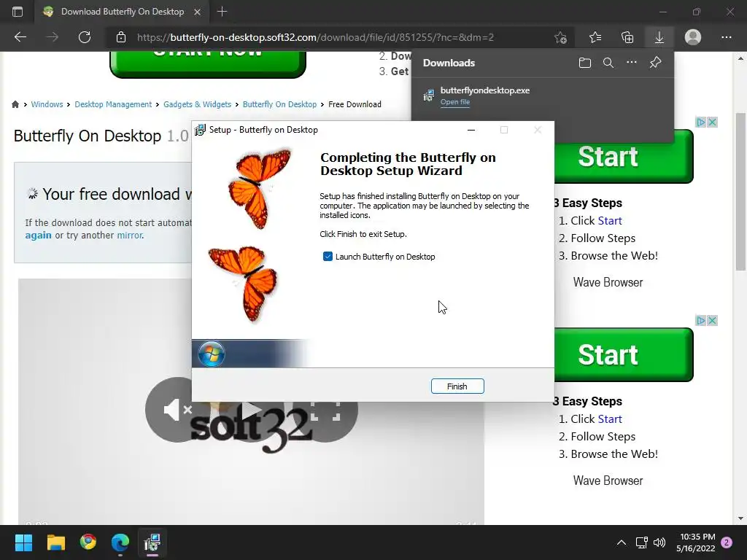Click Start link in lower 3 Easy Steps
Viewport: 747px width, 560px height.
tap(610, 419)
